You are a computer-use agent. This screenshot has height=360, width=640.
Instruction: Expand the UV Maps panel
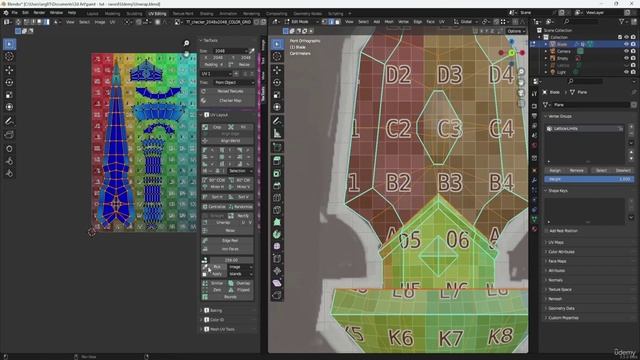tap(556, 242)
